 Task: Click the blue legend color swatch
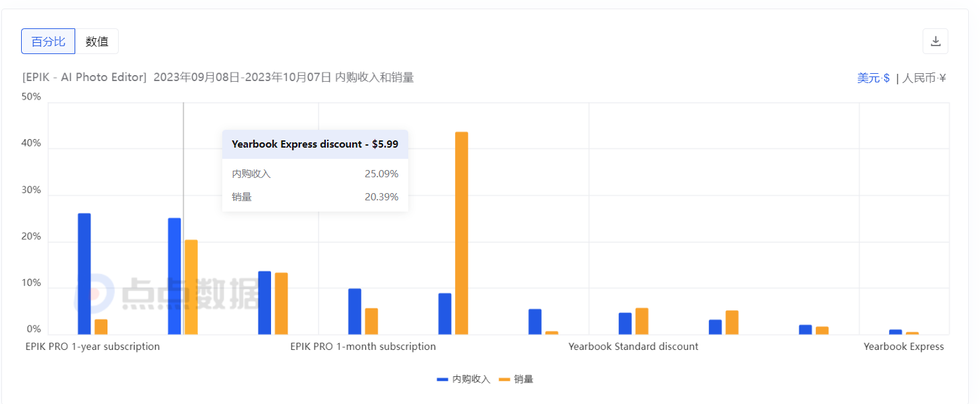[441, 379]
